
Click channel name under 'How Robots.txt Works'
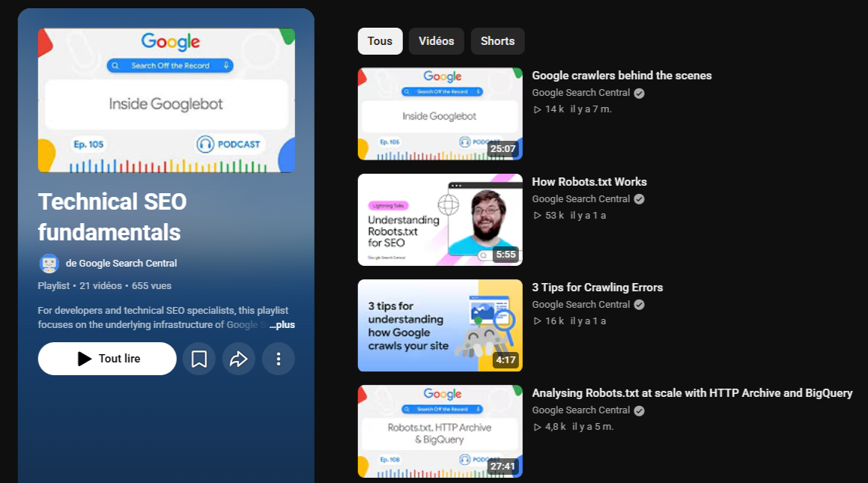coord(580,199)
